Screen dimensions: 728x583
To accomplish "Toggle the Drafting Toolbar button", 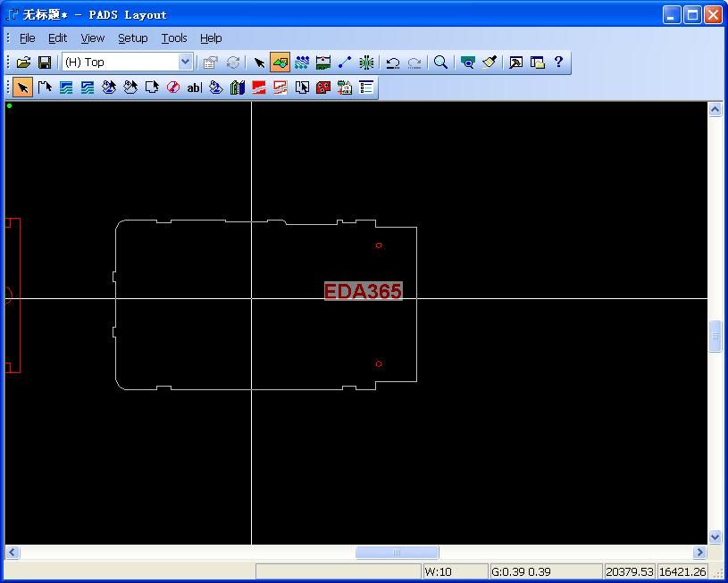I will (x=280, y=62).
